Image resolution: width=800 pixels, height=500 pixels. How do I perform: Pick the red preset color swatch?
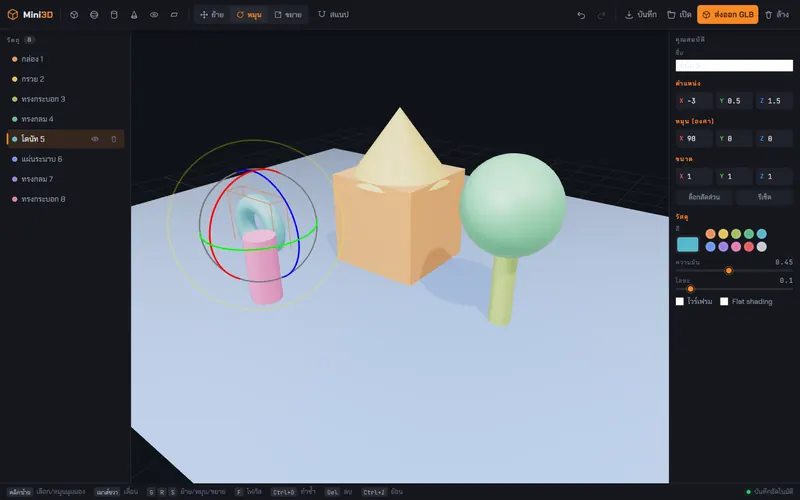[748, 247]
